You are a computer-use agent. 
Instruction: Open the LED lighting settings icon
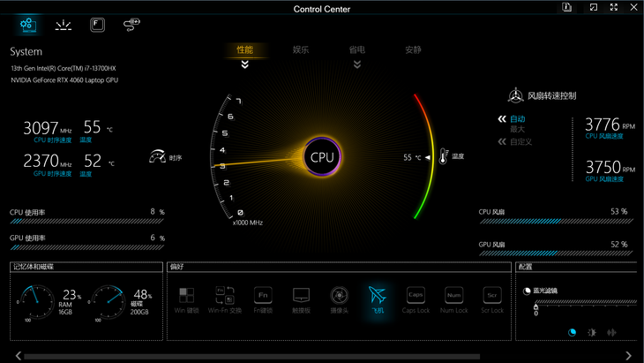[x=64, y=26]
